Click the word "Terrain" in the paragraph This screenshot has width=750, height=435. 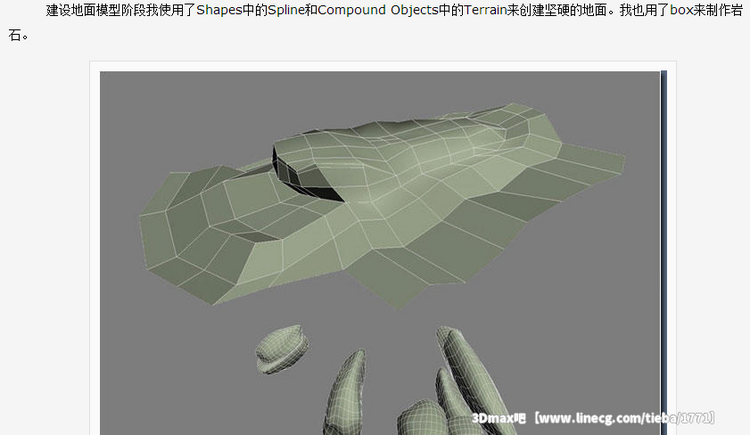[485, 10]
